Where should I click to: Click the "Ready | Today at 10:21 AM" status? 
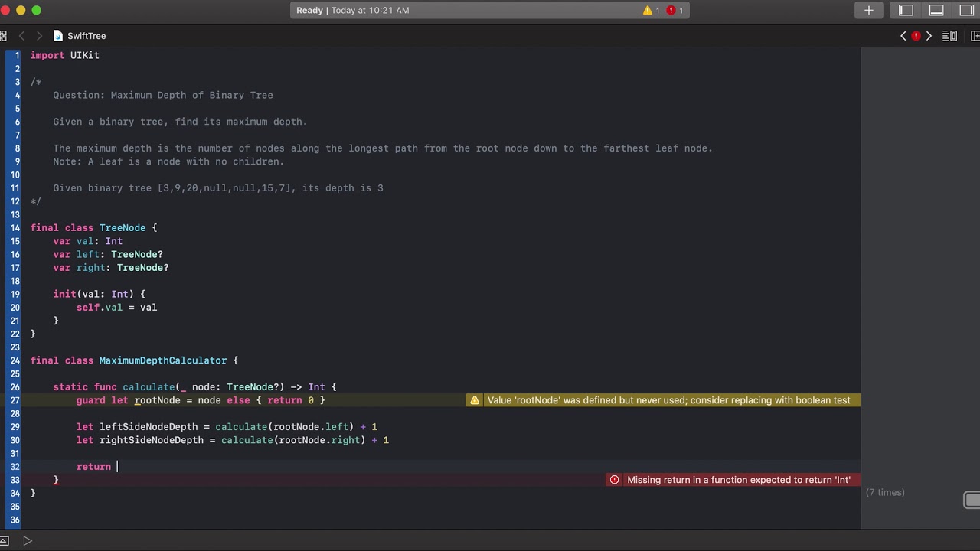pyautogui.click(x=353, y=10)
